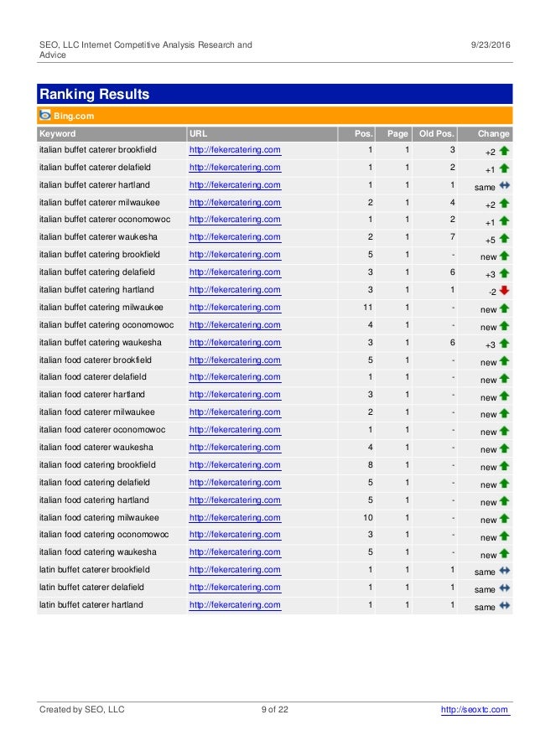This screenshot has width=535, height=756.
Task: Select keyword italian buffet caterer waukesha
Action: (x=98, y=236)
